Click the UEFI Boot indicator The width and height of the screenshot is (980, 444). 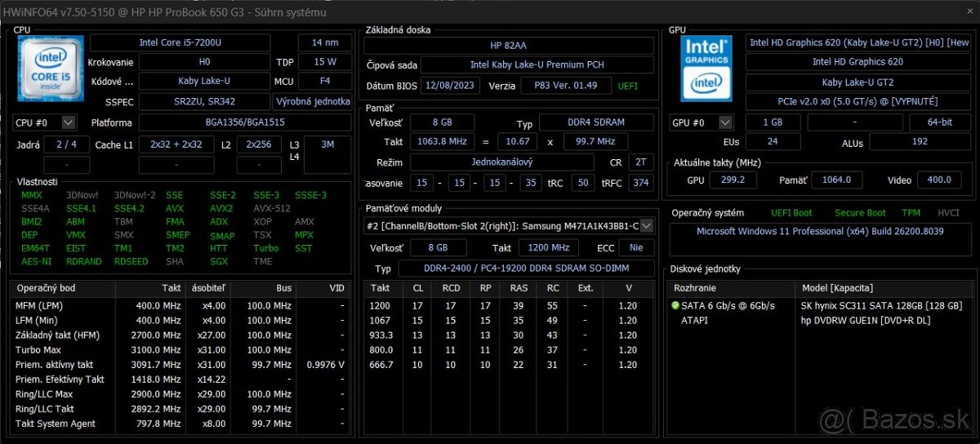click(x=791, y=213)
